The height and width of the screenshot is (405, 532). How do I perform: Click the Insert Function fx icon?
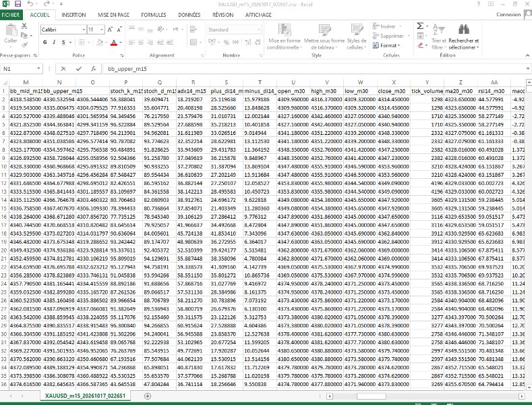tap(93, 69)
